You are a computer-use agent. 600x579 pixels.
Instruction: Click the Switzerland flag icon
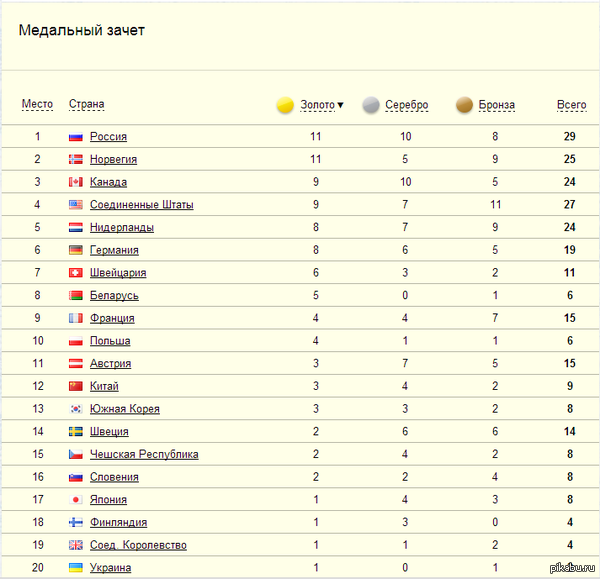coord(75,273)
